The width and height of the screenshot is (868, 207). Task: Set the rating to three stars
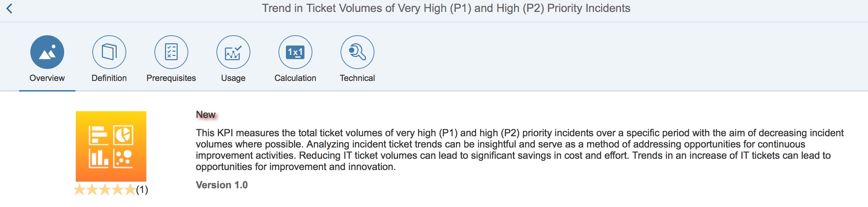pyautogui.click(x=105, y=190)
